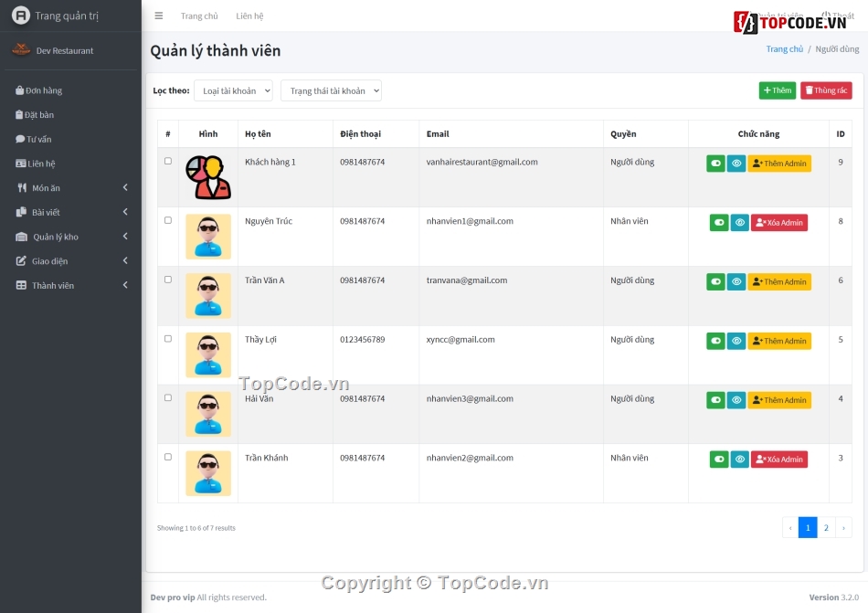Screen dimensions: 868x613
Task: Click the eye view icon for Thầy Lợi
Action: (736, 341)
